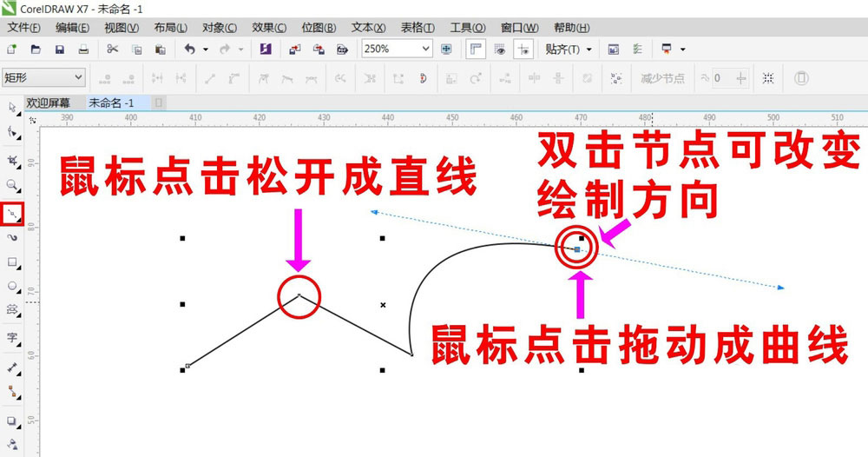Open the Options icon in the toolbar
This screenshot has width=868, height=457.
[x=637, y=50]
